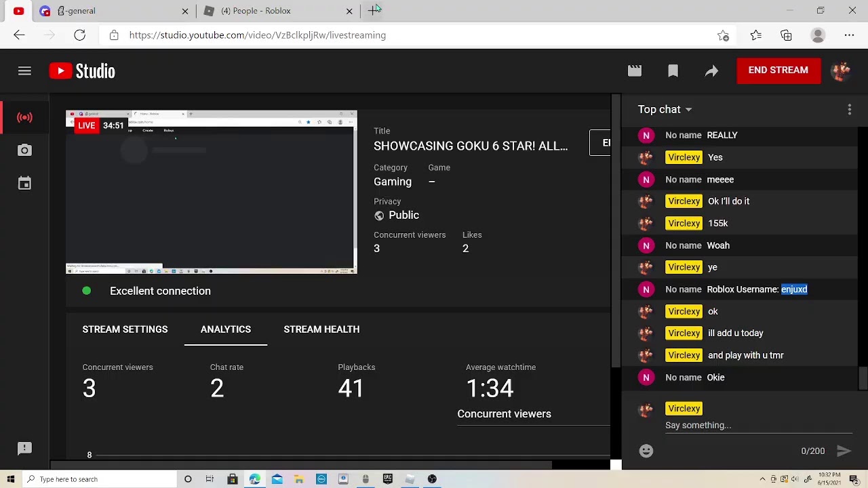Switch to the Stream Settings tab
The width and height of the screenshot is (868, 488).
click(x=125, y=329)
